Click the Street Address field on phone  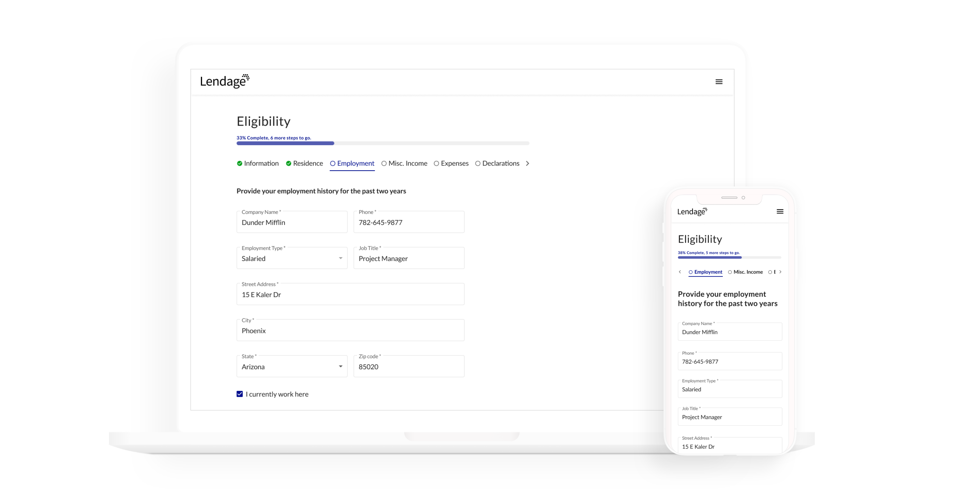point(730,446)
